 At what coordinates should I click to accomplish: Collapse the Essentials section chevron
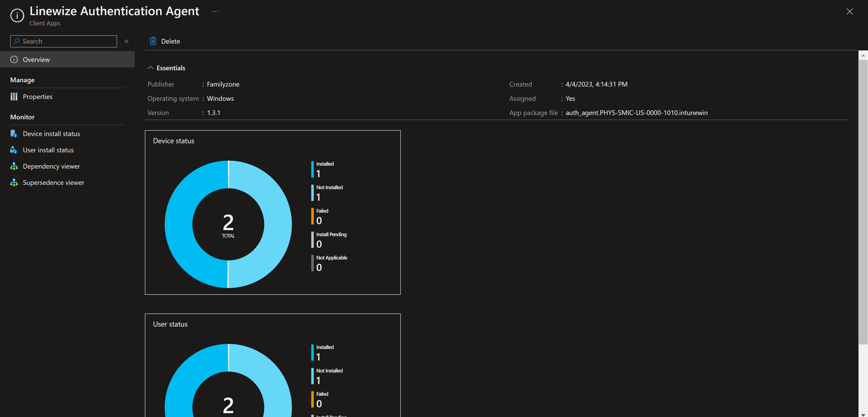151,68
